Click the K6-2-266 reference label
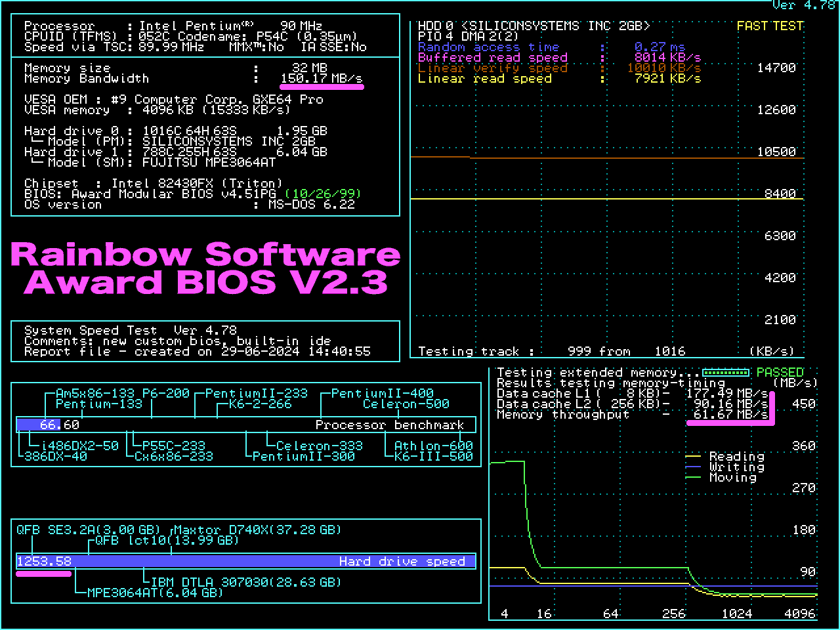The height and width of the screenshot is (630, 840). point(261,404)
